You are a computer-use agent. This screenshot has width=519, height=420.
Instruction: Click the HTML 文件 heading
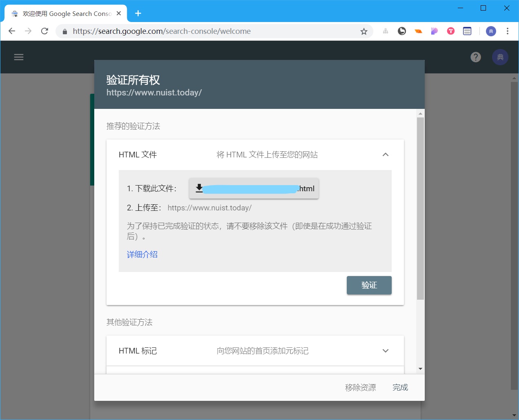pos(138,155)
